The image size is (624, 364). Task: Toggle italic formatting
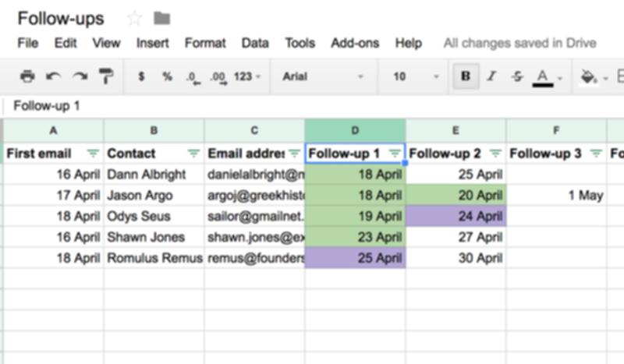click(x=491, y=76)
